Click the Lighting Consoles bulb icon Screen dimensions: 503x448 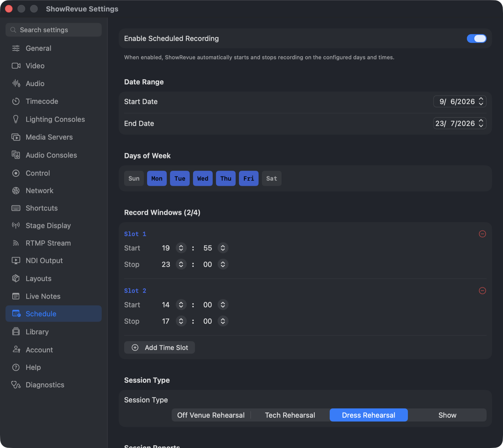coord(16,119)
